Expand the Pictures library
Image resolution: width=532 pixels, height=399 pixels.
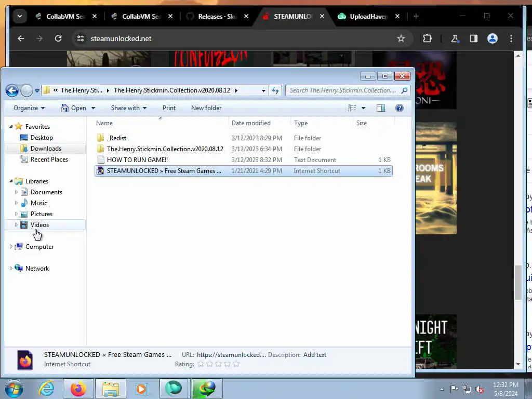[x=16, y=214]
